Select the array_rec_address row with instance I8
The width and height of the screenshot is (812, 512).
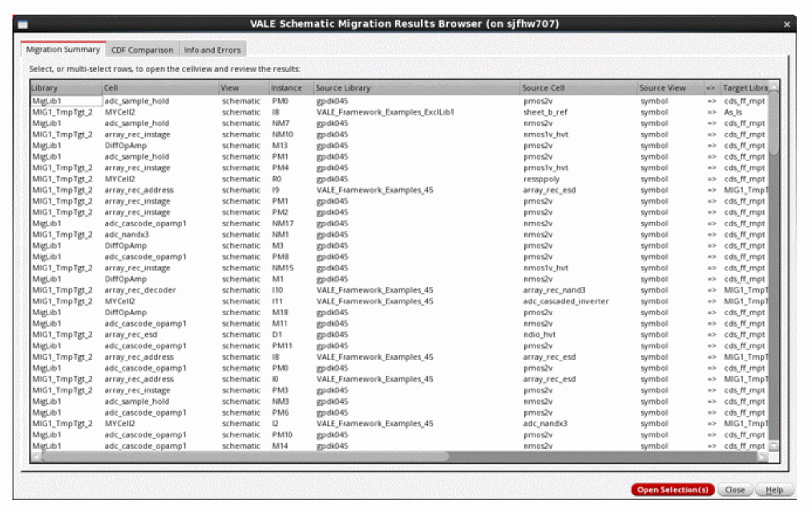(x=399, y=357)
